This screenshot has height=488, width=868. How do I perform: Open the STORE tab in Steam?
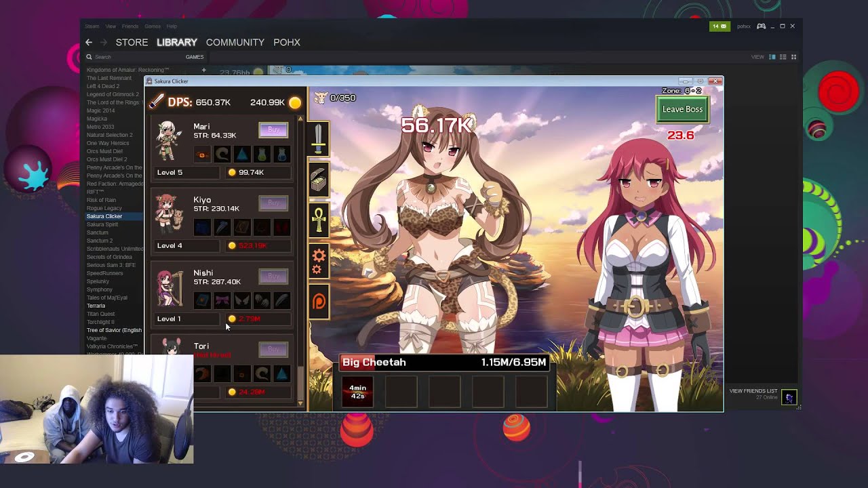pos(132,42)
